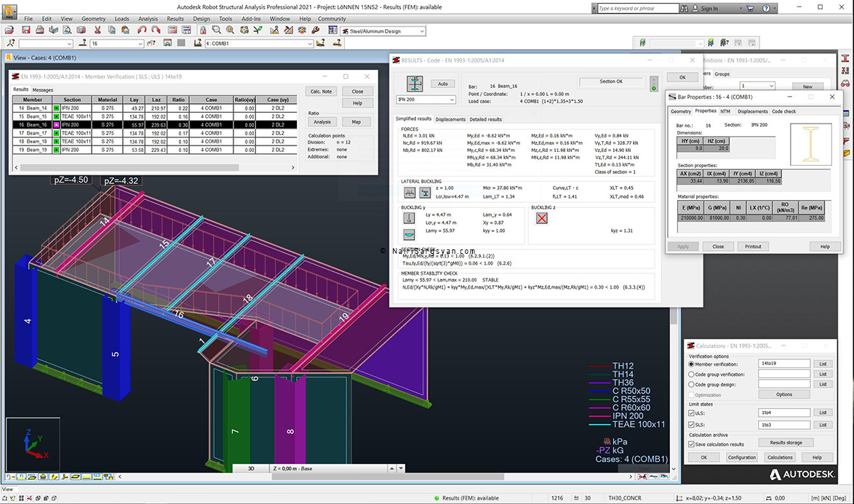The height and width of the screenshot is (504, 854).
Task: Click the layout selection icon beside Steel/Aluminum Design
Action: point(332,31)
